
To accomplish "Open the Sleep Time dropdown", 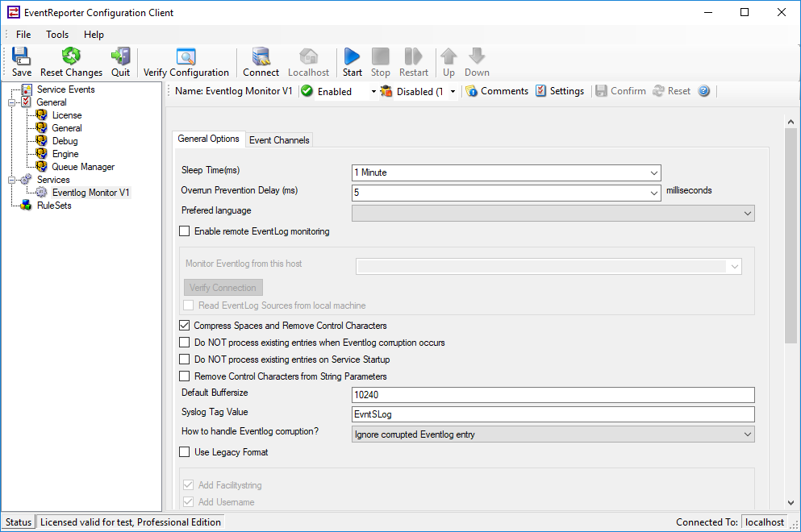I will coord(654,173).
